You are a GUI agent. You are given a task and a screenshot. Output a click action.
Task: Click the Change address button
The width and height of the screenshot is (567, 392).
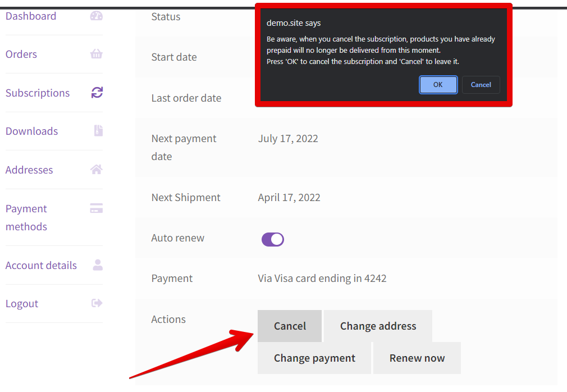coord(378,326)
